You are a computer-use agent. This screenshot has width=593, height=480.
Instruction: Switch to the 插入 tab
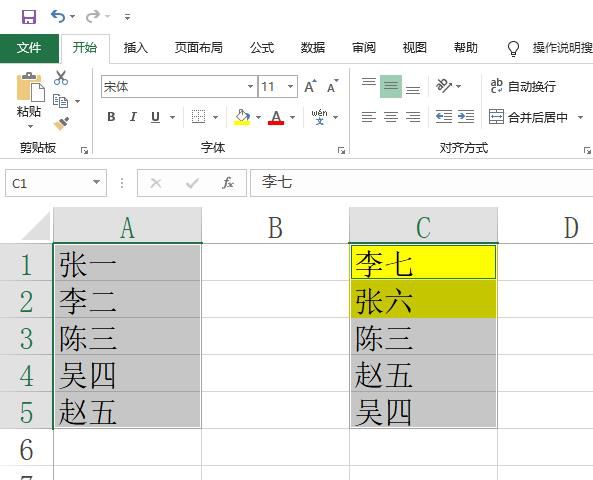click(x=136, y=48)
